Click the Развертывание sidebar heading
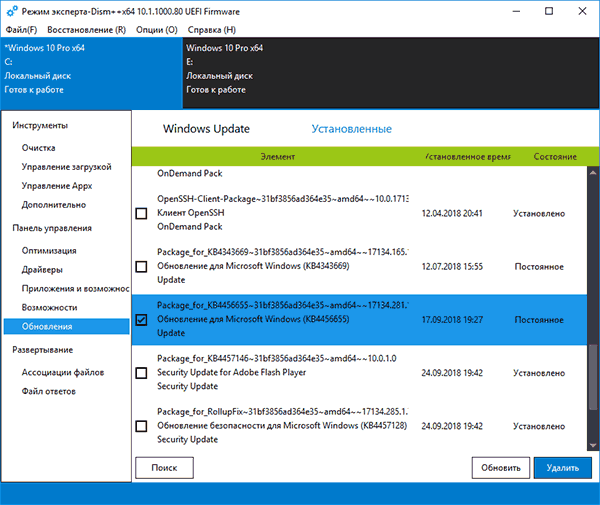Screen dimensions: 600x505 pos(42,350)
